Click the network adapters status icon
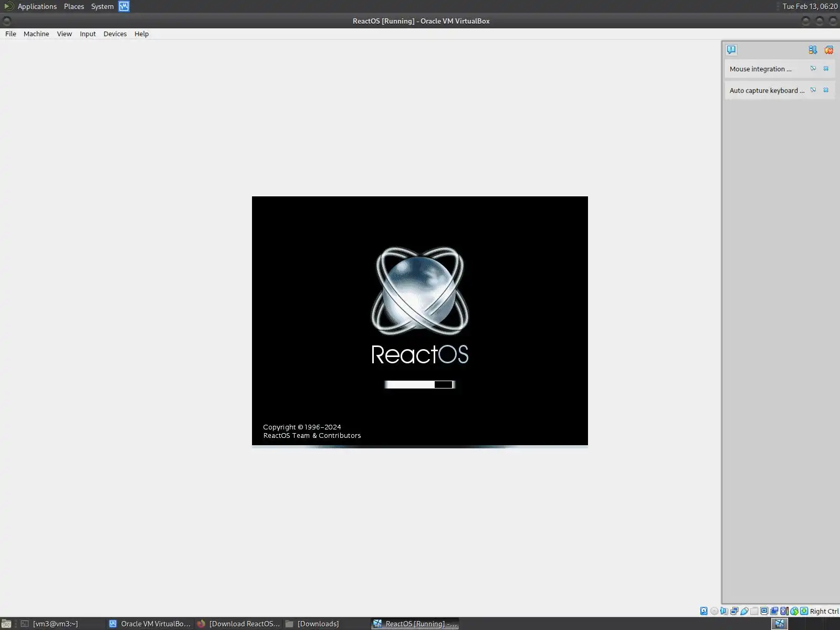Viewport: 840px width, 630px height. [734, 611]
